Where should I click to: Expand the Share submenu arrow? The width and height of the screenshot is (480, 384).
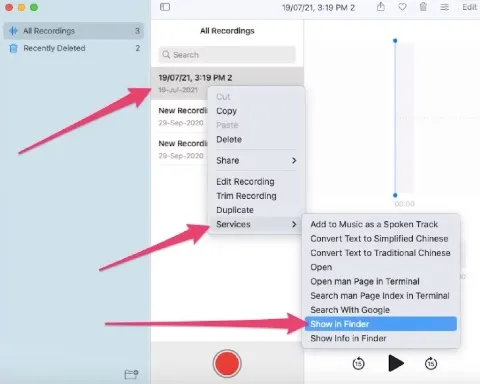294,160
